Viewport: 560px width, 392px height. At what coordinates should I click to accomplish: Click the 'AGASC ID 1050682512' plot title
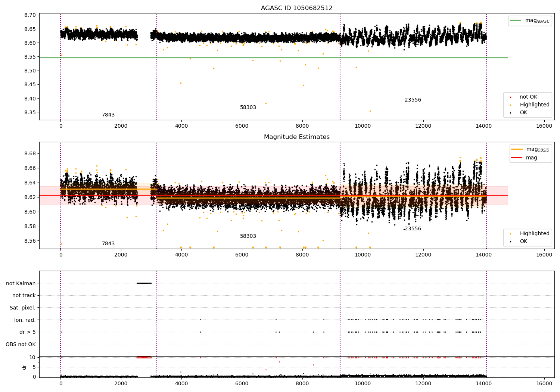[296, 8]
